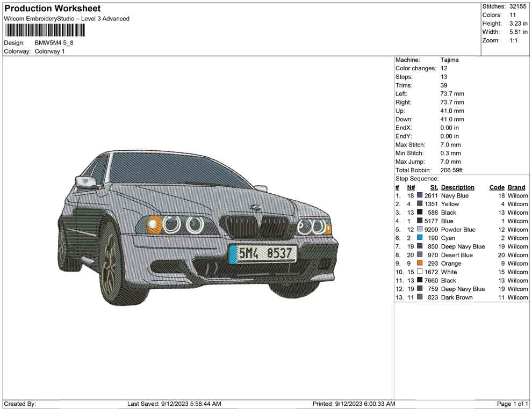Click the Min Stitch value '0.3 mm'
The height and width of the screenshot is (409, 532).
(450, 153)
